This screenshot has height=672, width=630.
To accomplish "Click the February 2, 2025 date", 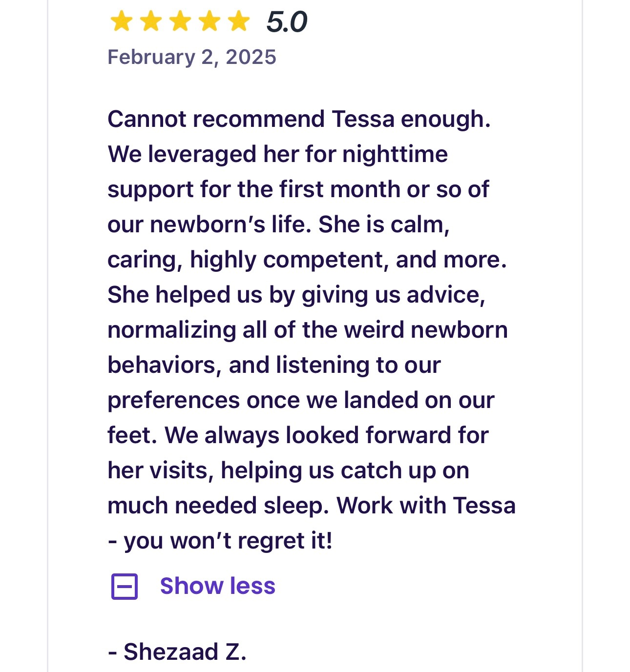I will point(192,57).
